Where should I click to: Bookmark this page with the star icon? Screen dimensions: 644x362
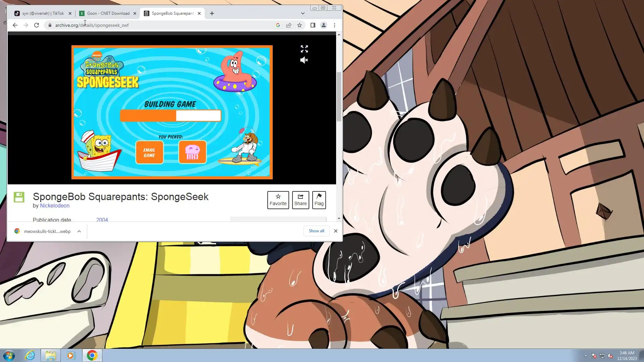tap(300, 25)
